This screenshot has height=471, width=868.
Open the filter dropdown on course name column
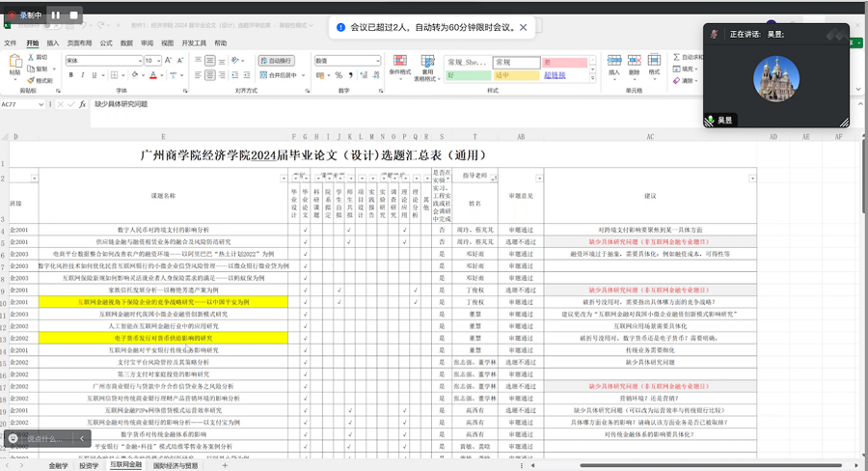coord(284,179)
